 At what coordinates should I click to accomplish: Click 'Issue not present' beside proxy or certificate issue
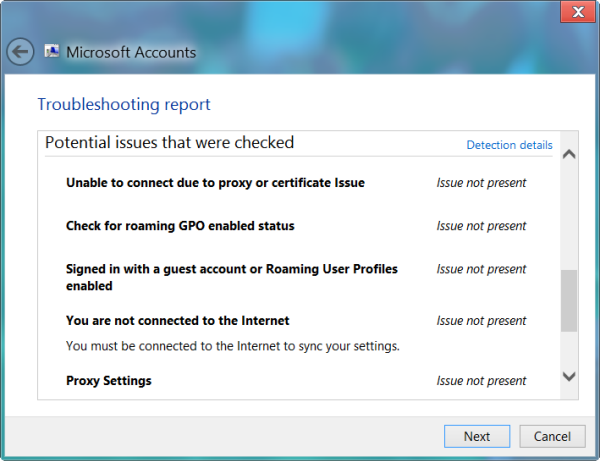pos(481,183)
